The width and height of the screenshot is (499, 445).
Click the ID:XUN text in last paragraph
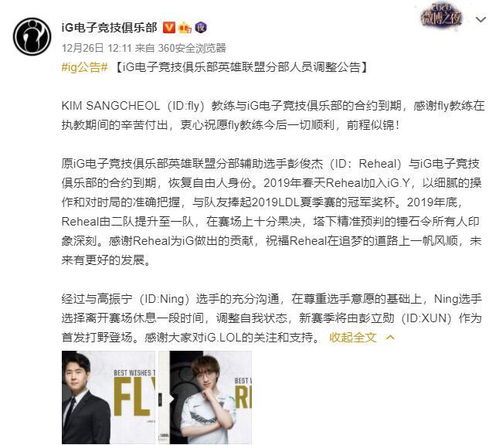(424, 318)
